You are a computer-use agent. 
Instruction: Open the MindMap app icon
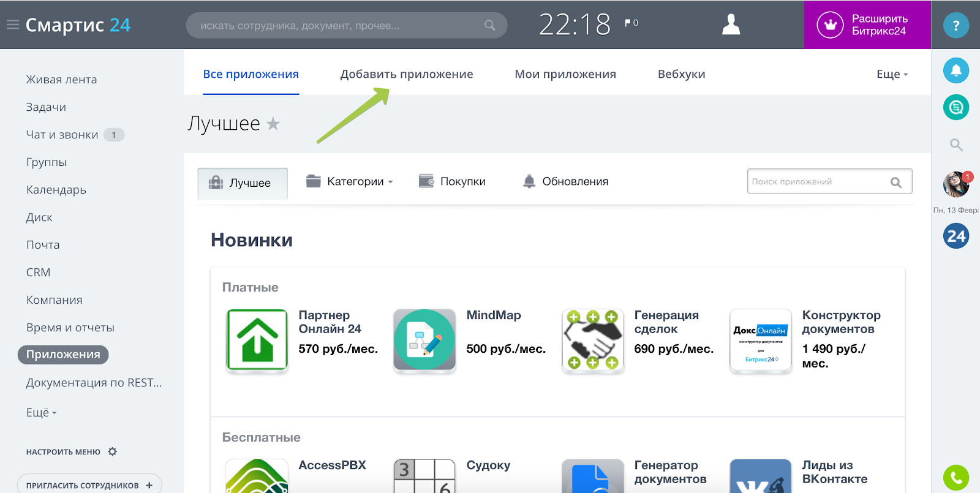point(424,341)
